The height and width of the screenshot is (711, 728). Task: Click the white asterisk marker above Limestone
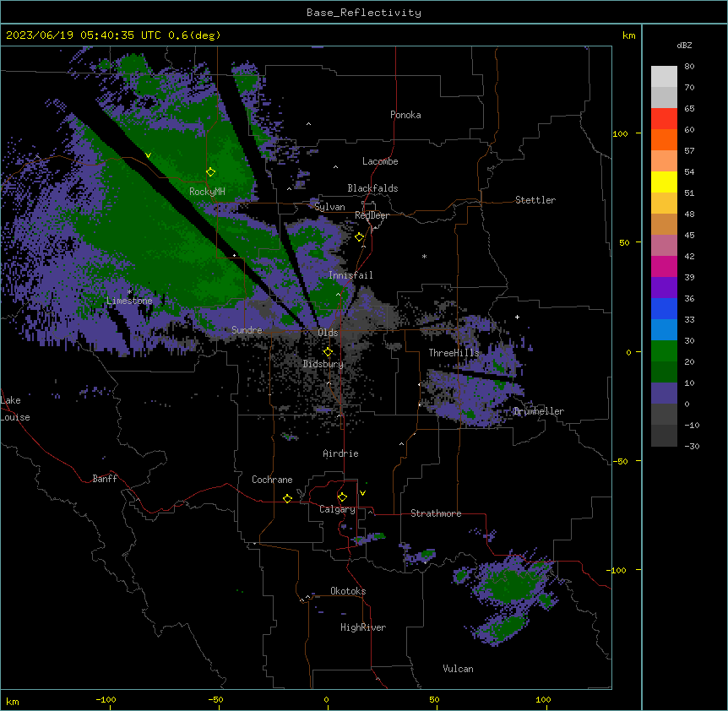(129, 292)
